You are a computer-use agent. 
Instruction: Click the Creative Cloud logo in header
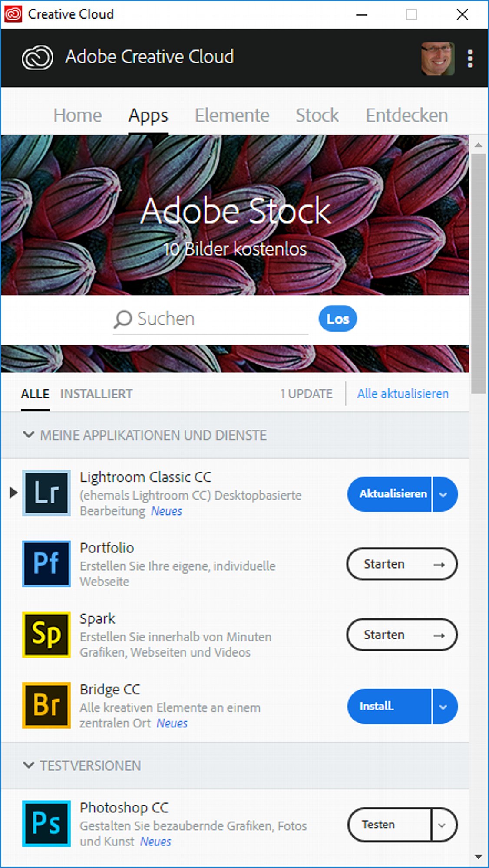tap(38, 58)
